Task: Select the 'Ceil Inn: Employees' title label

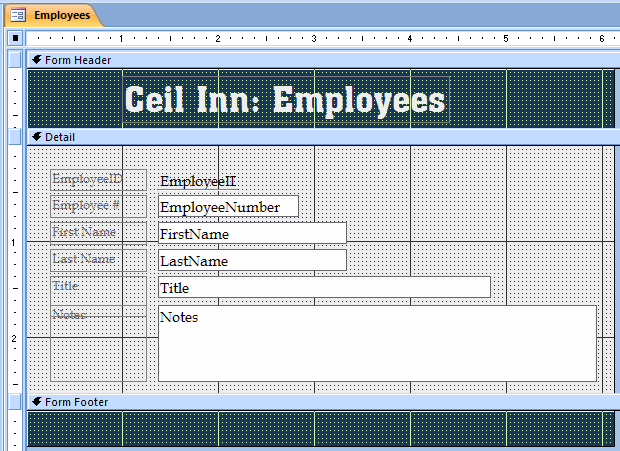Action: [x=285, y=100]
